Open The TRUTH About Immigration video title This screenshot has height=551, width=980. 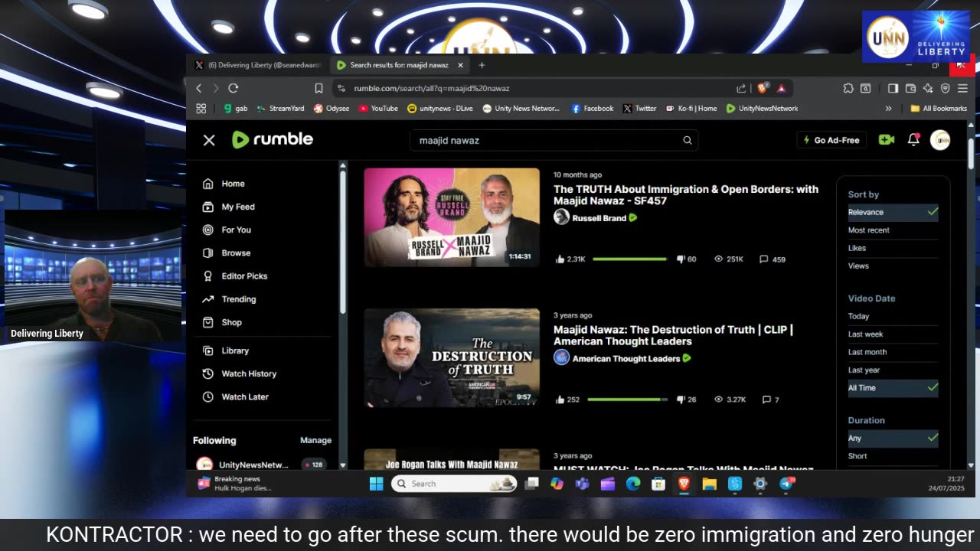(x=686, y=194)
